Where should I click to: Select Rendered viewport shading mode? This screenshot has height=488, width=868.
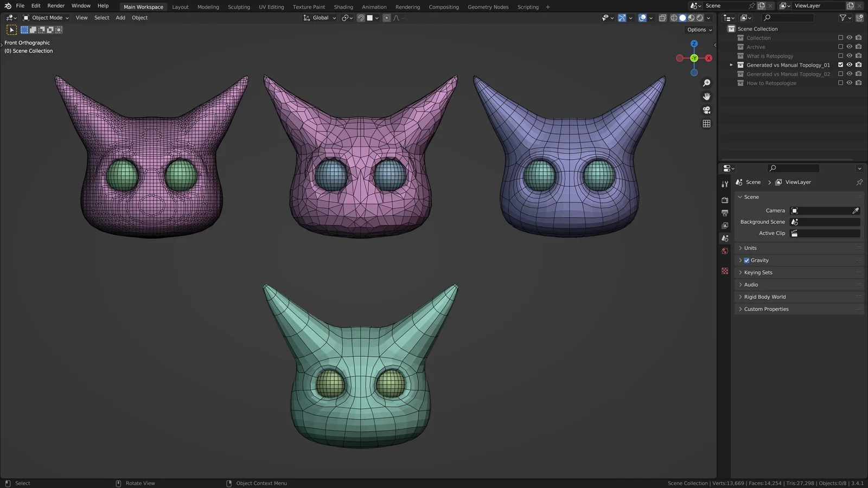700,18
